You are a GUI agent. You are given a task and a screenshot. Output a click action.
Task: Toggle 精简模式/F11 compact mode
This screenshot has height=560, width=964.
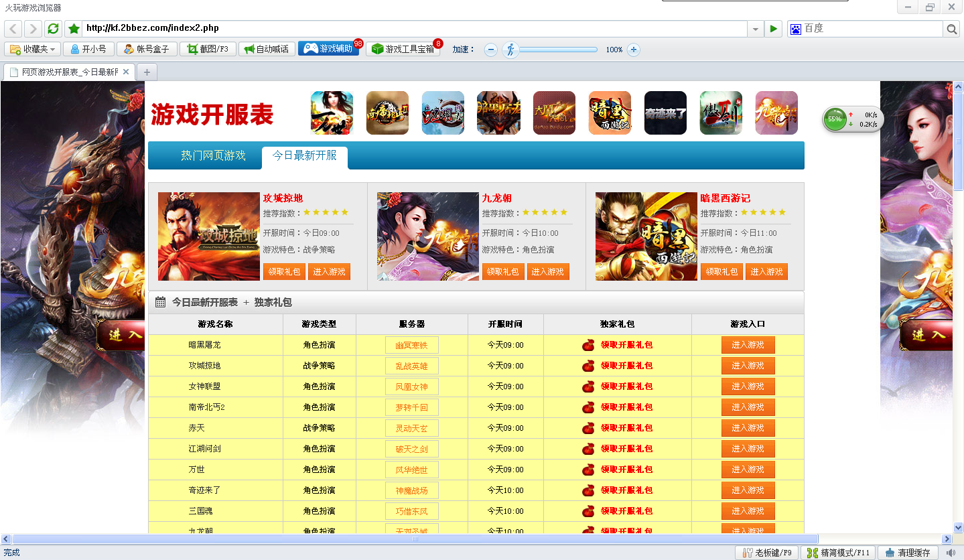(x=838, y=553)
